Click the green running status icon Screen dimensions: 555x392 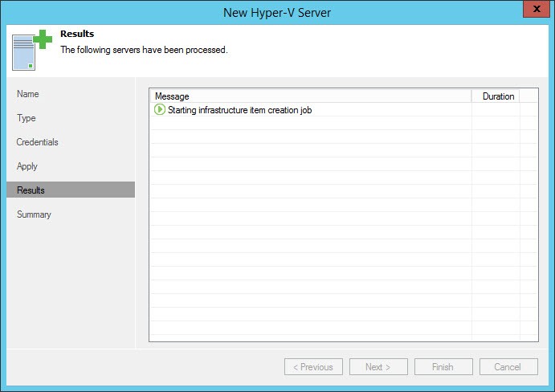160,109
